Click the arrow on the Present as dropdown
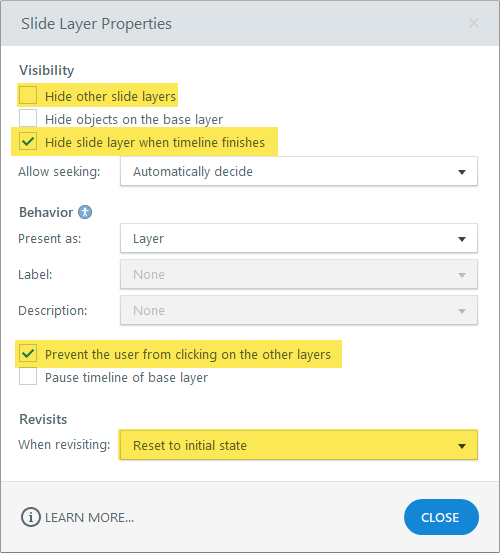This screenshot has width=500, height=553. coord(462,239)
